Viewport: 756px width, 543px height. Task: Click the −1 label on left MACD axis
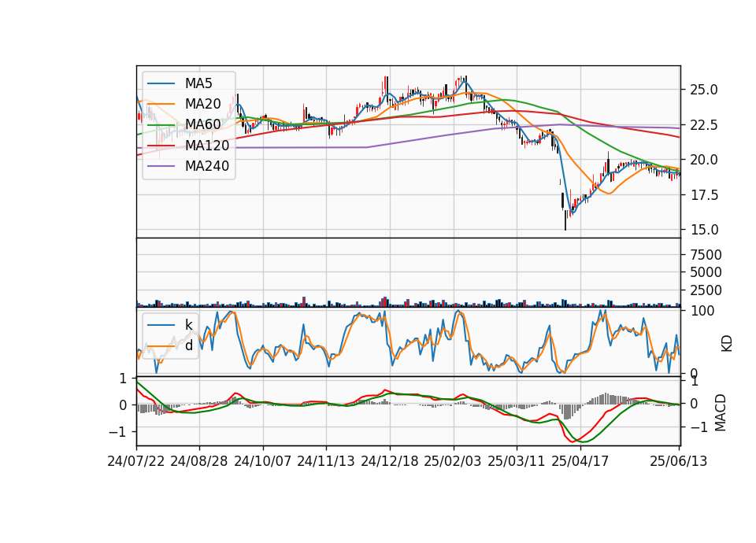coord(117,432)
